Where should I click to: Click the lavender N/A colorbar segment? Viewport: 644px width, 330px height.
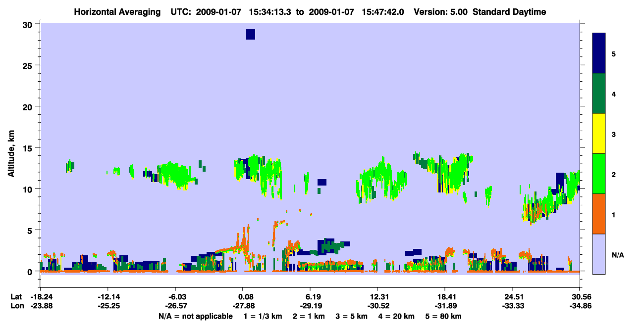(599, 254)
